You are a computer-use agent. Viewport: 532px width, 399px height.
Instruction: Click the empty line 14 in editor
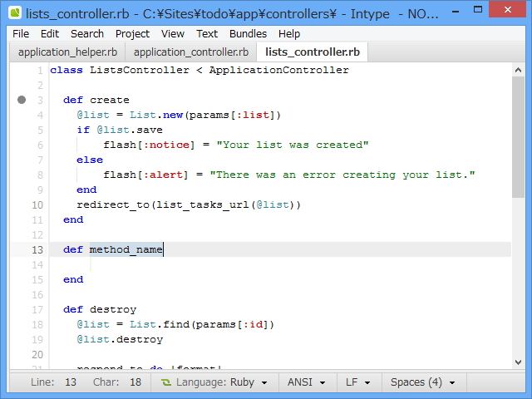[280, 264]
